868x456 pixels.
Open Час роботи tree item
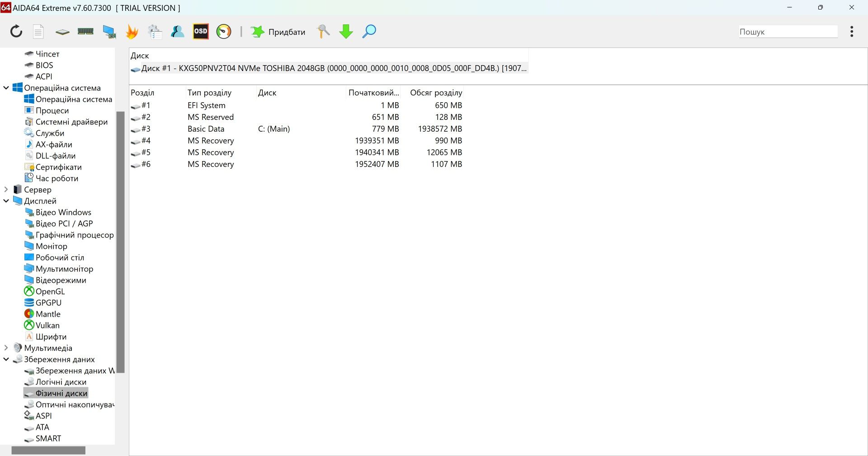[x=51, y=178]
